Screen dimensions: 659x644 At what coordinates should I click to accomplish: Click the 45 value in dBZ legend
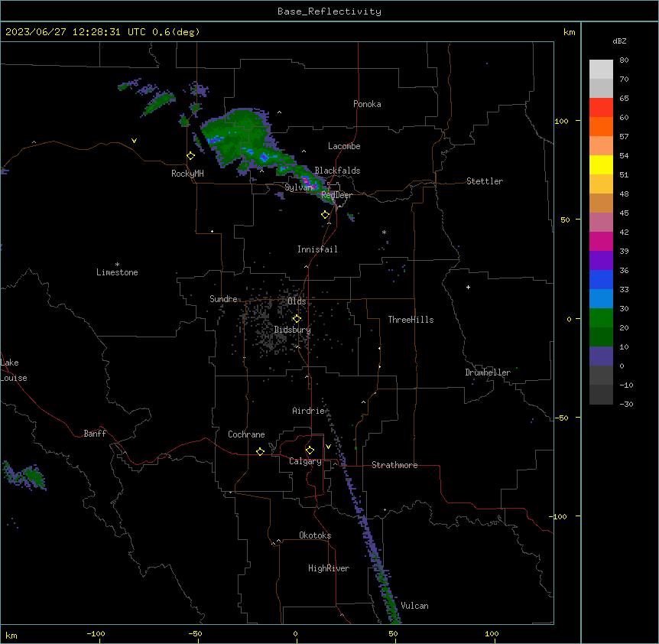tap(624, 213)
